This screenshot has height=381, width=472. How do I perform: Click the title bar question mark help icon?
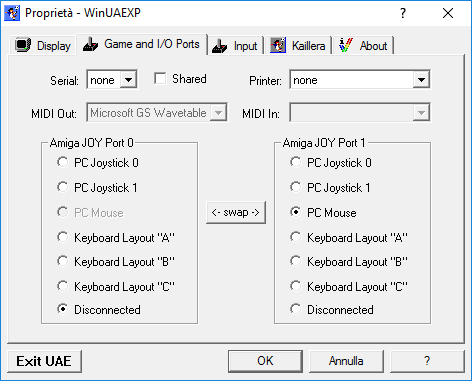pyautogui.click(x=403, y=13)
